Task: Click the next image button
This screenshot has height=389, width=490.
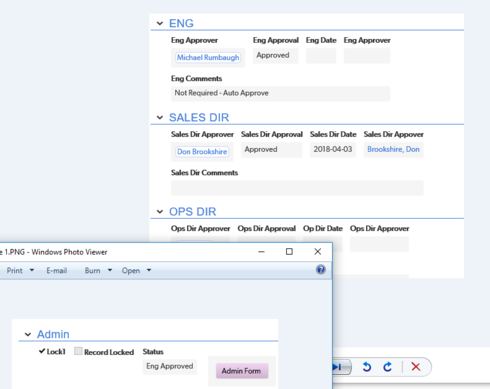Action: coord(341,367)
